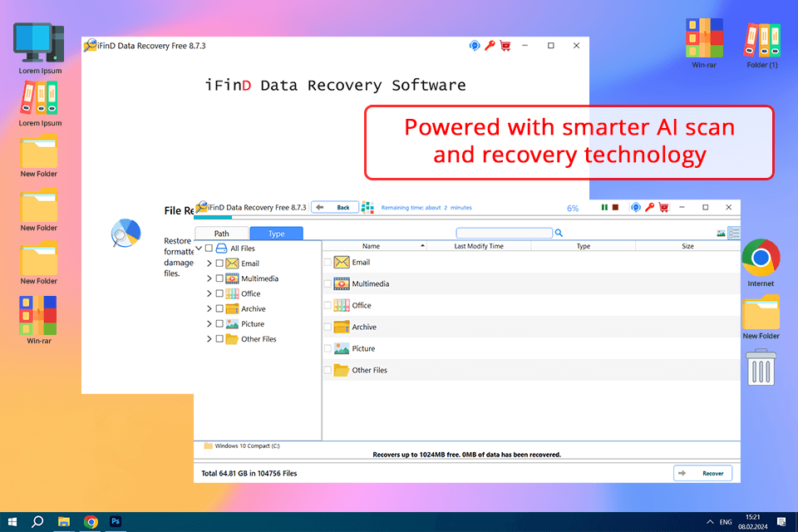Image resolution: width=798 pixels, height=532 pixels.
Task: Click cart icon in back window title bar
Action: point(505,46)
